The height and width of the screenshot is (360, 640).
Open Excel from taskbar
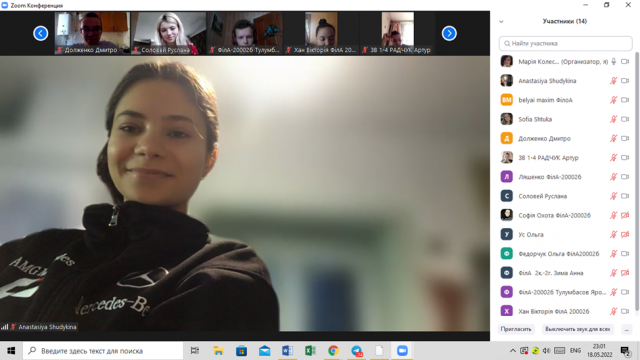[310, 351]
